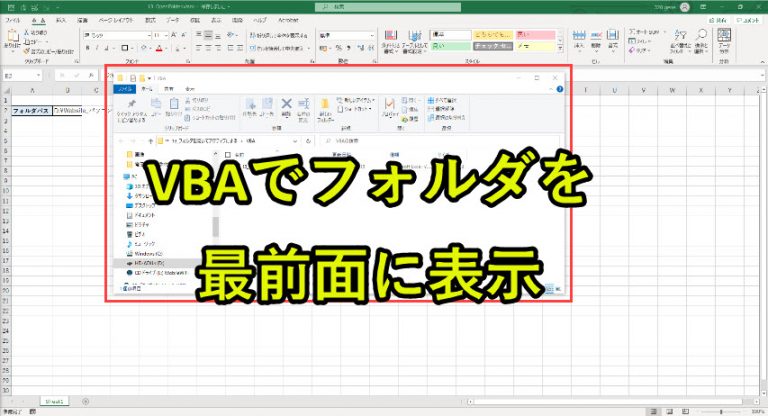The height and width of the screenshot is (416, 768).
Task: Toggle Bold formatting in Excel ribbon
Action: pyautogui.click(x=87, y=47)
